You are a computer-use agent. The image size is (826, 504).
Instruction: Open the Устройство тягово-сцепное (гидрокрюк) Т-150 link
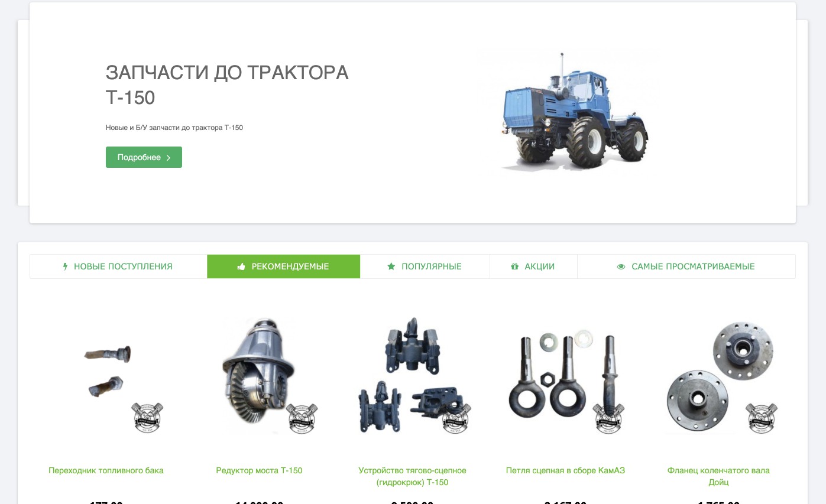[412, 477]
